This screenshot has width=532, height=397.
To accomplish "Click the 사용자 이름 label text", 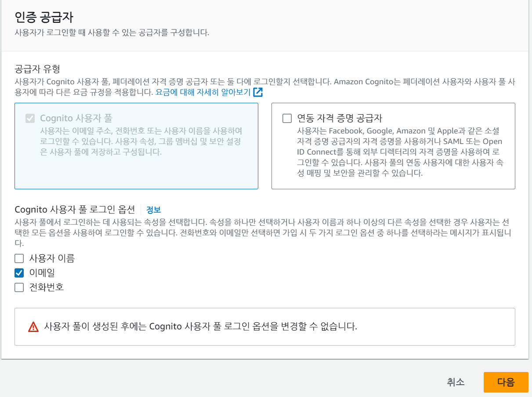I will (52, 258).
